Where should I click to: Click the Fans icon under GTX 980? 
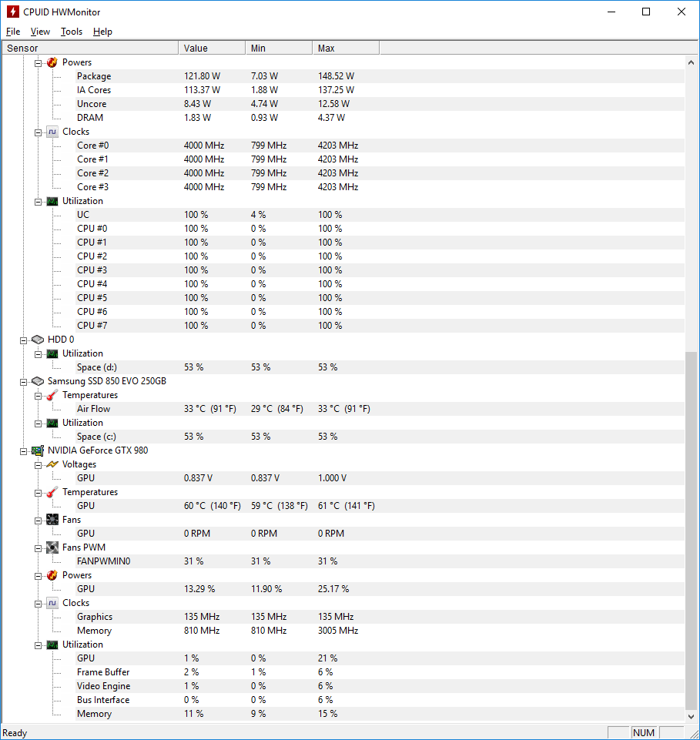(52, 520)
